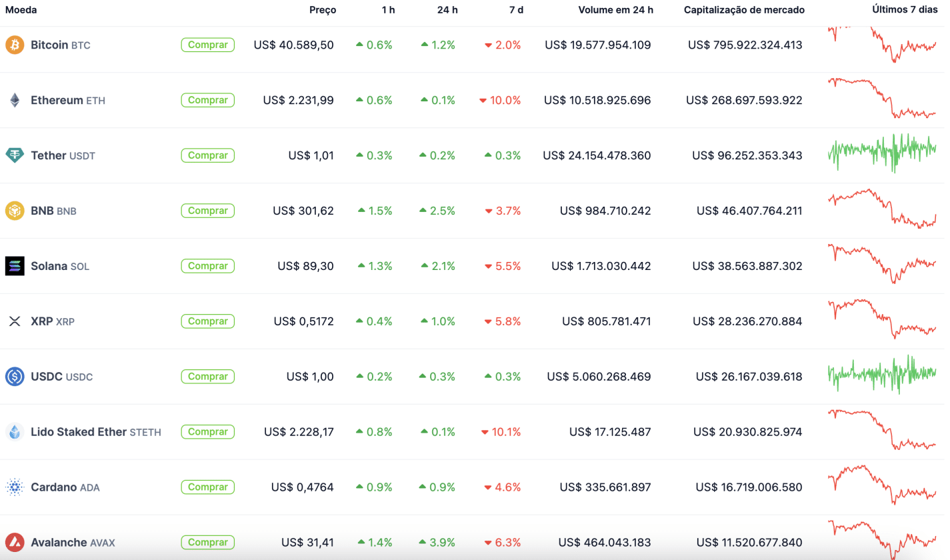Image resolution: width=950 pixels, height=560 pixels.
Task: Select Comprar in the Tether row
Action: [x=208, y=155]
